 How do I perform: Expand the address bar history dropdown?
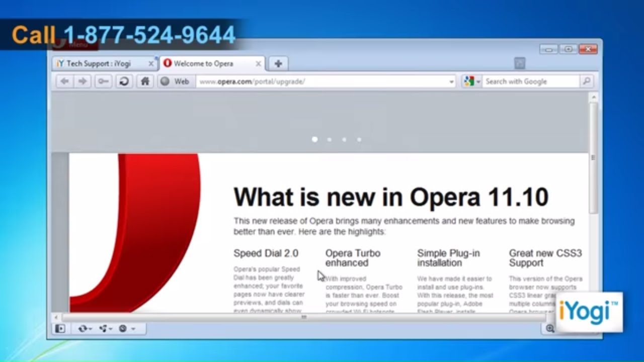point(451,82)
